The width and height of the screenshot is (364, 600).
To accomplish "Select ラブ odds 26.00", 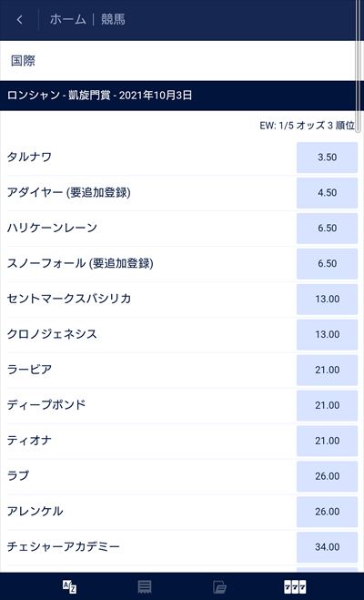I will (327, 476).
